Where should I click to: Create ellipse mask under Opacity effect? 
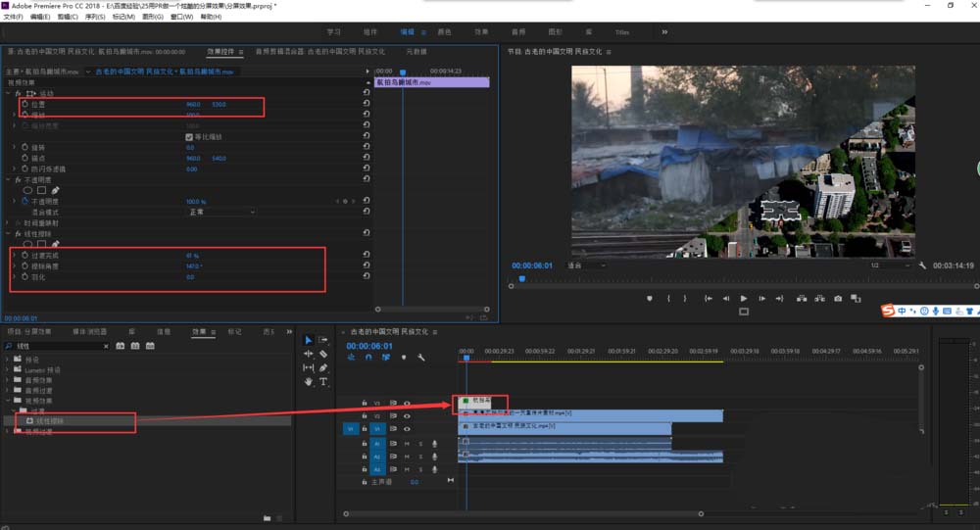click(27, 191)
